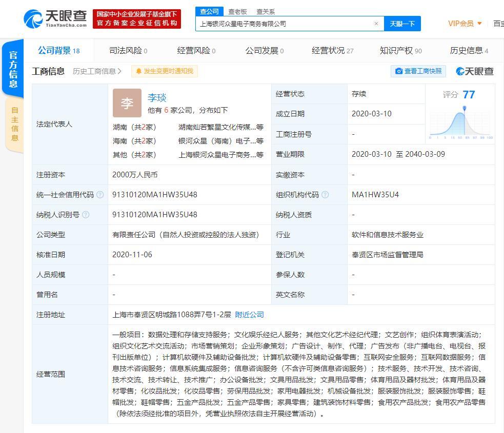Click the red 国家中小企业发展子基金 banner

click(137, 18)
